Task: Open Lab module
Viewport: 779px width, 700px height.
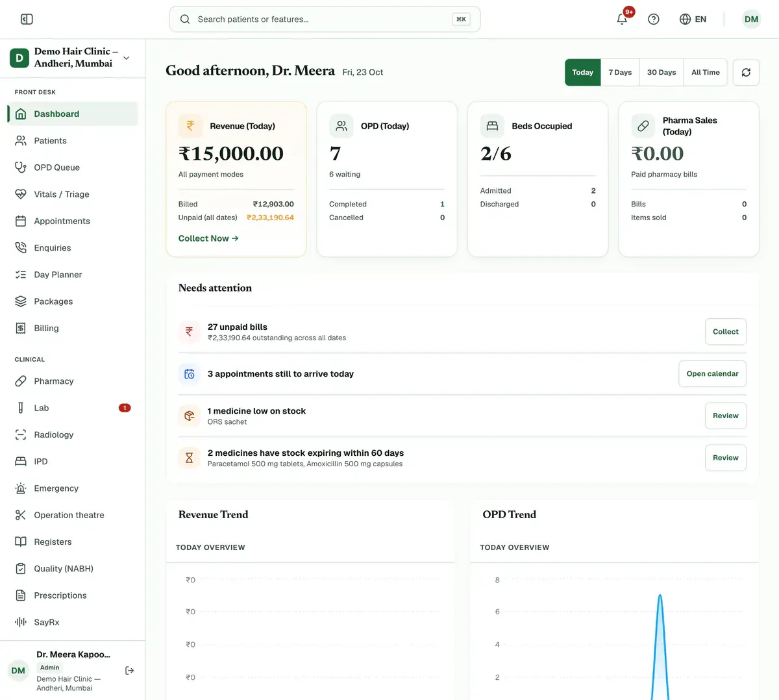Action: click(73, 408)
